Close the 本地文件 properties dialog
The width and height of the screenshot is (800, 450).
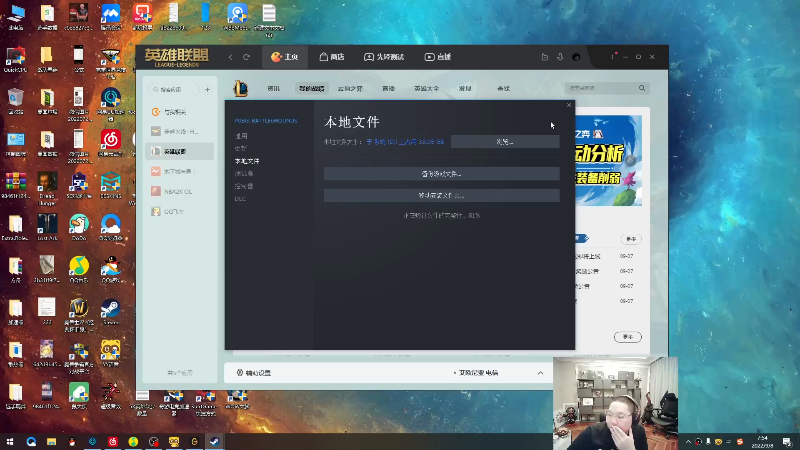pyautogui.click(x=569, y=105)
